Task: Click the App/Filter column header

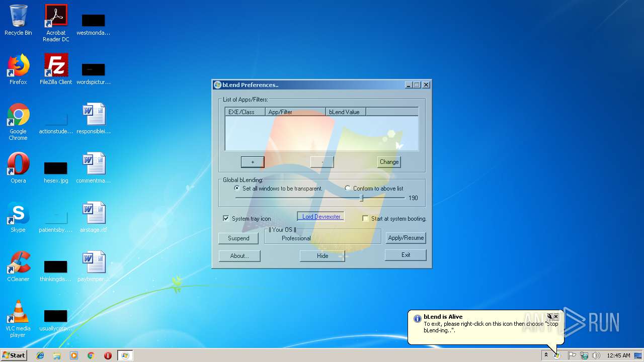Action: coord(295,112)
